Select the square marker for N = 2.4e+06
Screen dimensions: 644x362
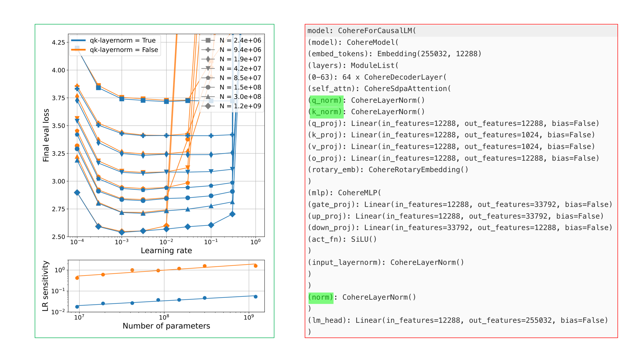208,40
